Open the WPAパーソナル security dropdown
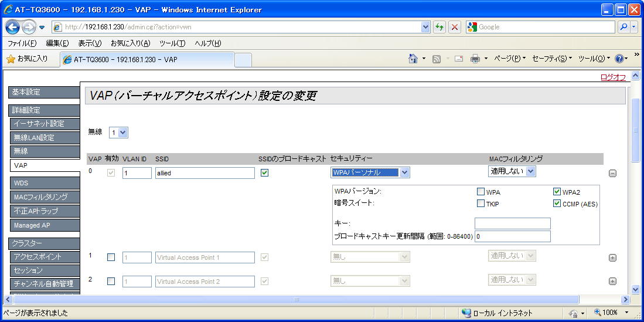644x322 pixels. [x=370, y=172]
